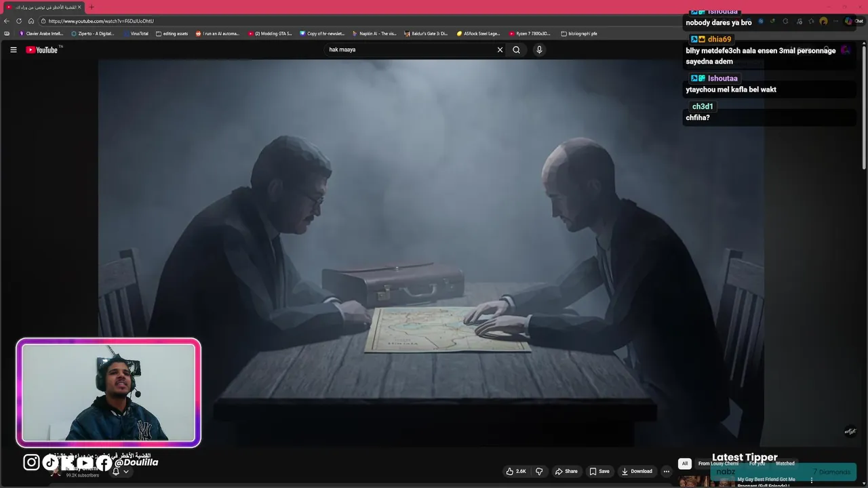Open bibliograph/ pfe bookmark folder

(579, 33)
